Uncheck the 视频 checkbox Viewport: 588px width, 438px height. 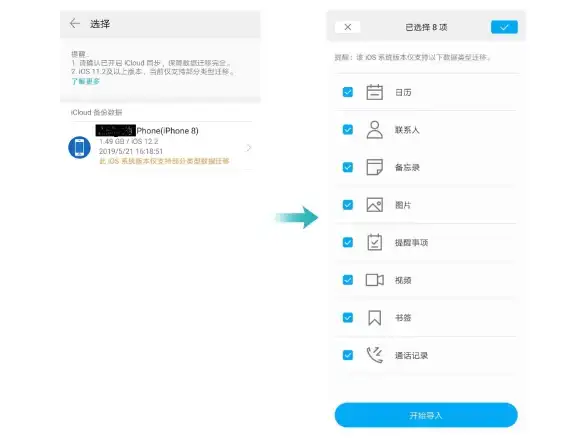pos(348,280)
